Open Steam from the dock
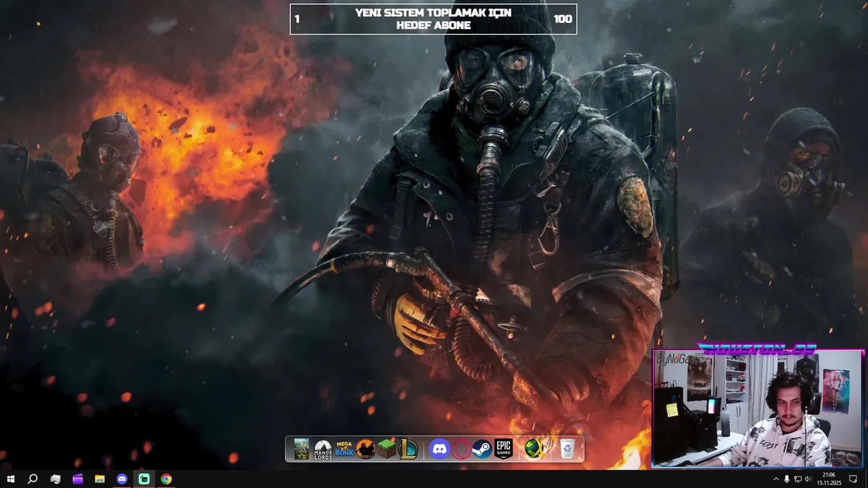Screen dimensions: 868x488 click(x=482, y=449)
